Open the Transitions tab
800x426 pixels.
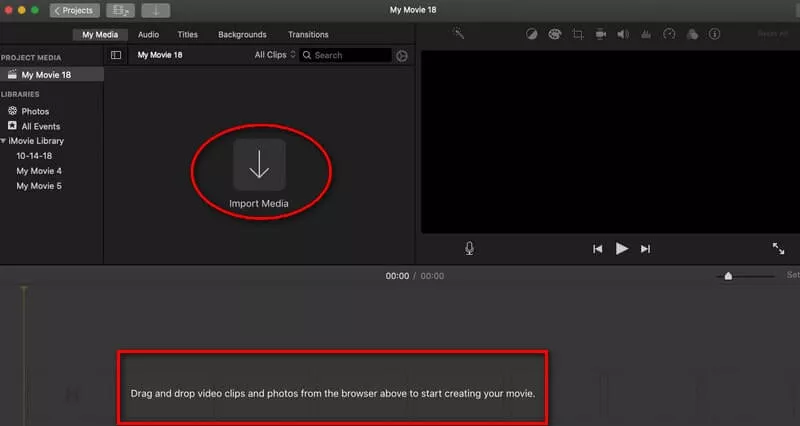tap(308, 35)
